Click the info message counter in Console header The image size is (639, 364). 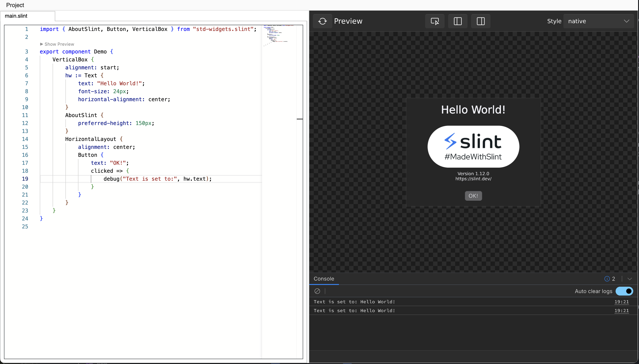(x=609, y=279)
